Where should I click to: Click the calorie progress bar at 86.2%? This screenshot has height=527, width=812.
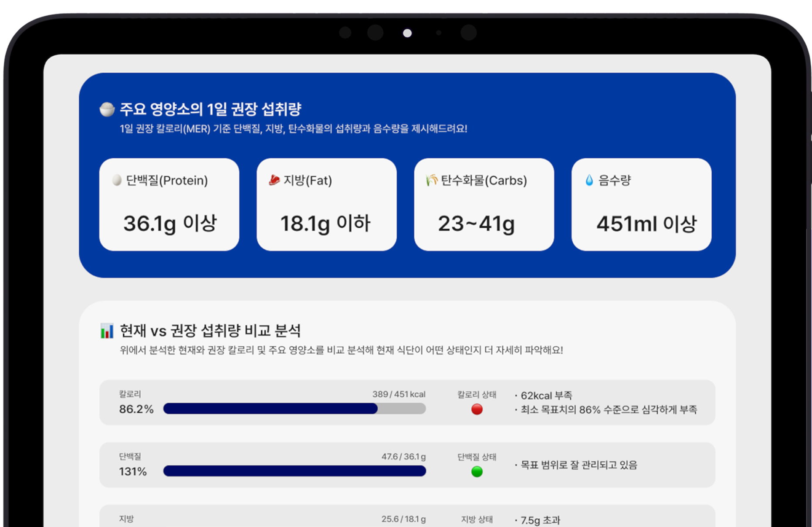(x=294, y=409)
